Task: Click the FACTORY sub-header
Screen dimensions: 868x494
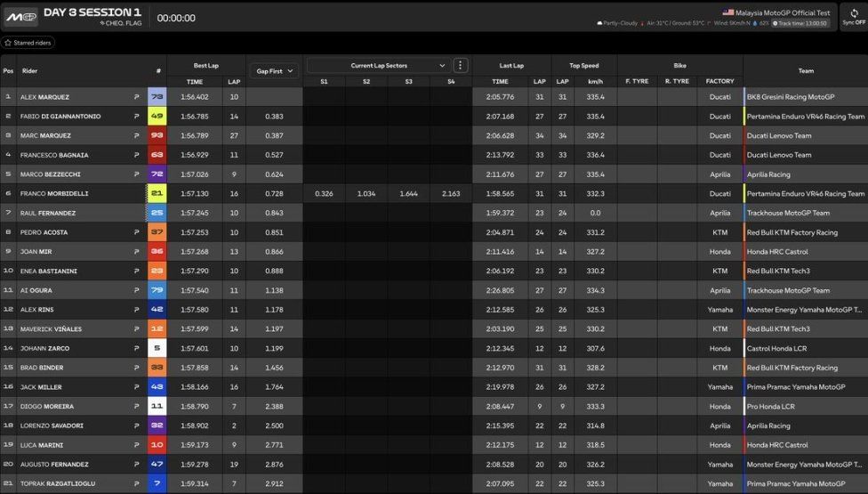Action: tap(719, 81)
